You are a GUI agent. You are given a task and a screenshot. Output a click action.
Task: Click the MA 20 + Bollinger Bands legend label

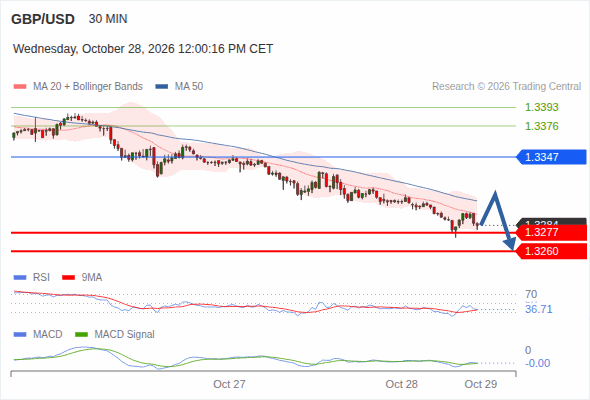pyautogui.click(x=88, y=87)
